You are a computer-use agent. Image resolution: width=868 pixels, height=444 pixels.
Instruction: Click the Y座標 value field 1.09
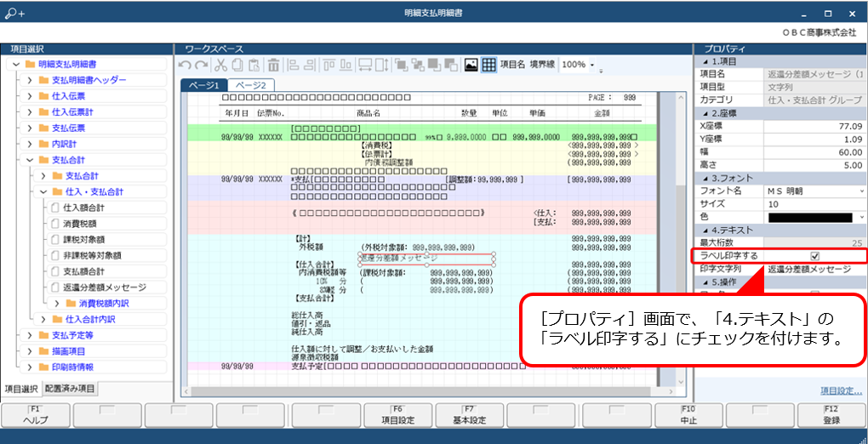point(814,139)
